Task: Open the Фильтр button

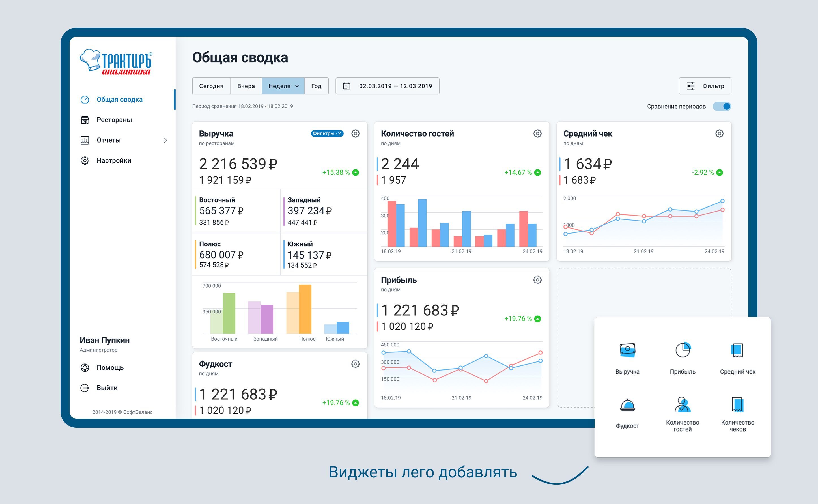Action: 705,86
